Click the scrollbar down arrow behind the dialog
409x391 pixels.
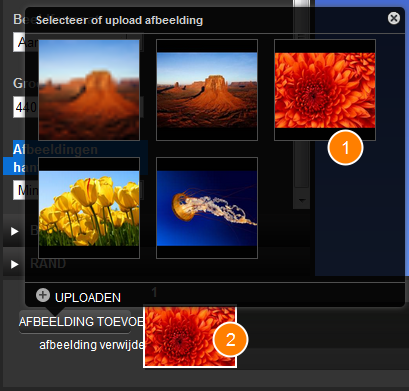(x=302, y=201)
